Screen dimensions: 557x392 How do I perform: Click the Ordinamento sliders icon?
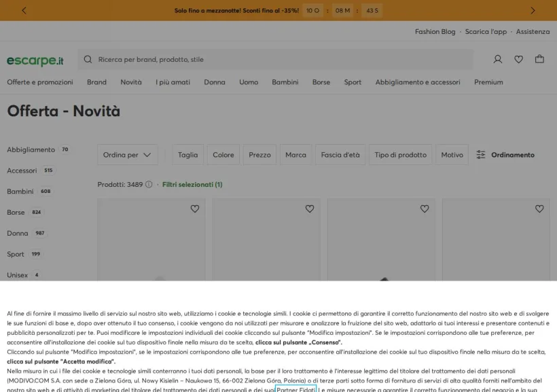[x=481, y=155]
